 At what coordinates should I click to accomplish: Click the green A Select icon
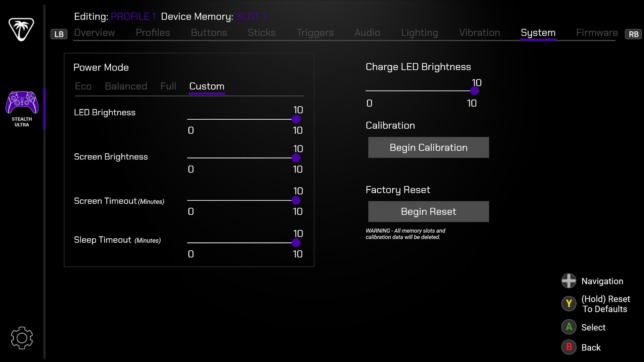click(x=569, y=327)
